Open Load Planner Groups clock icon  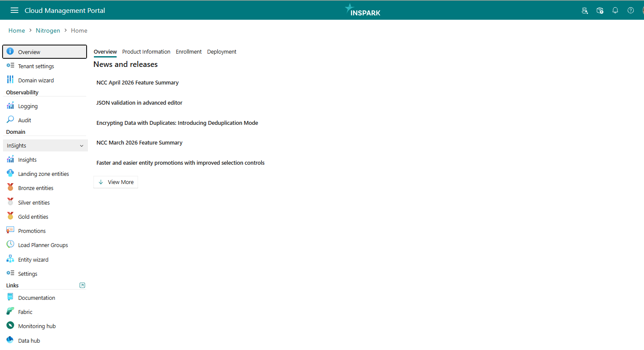[10, 244]
